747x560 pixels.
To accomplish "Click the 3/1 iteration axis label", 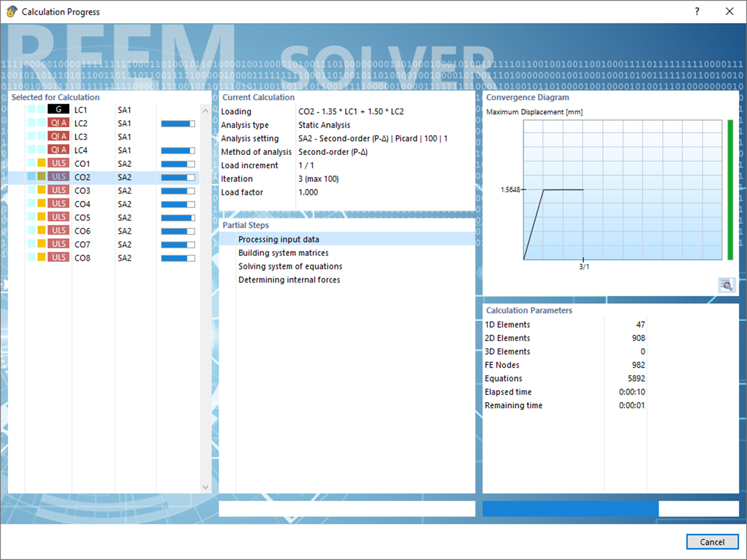I will tap(584, 266).
